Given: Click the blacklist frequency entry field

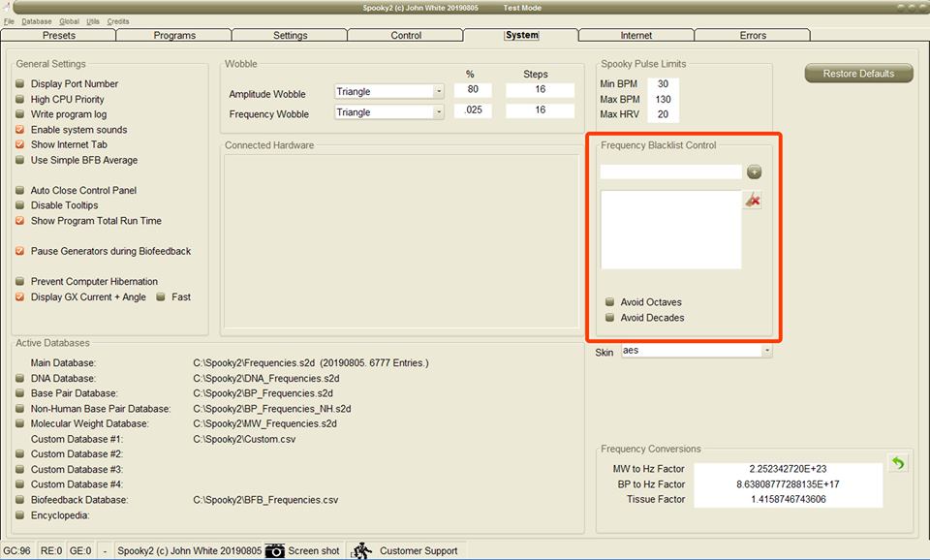Looking at the screenshot, I should click(x=670, y=172).
